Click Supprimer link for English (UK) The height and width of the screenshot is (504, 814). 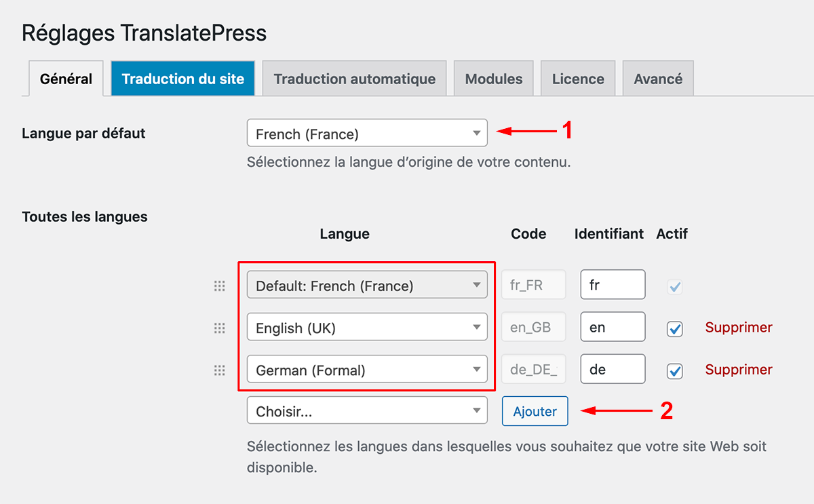[x=738, y=328]
